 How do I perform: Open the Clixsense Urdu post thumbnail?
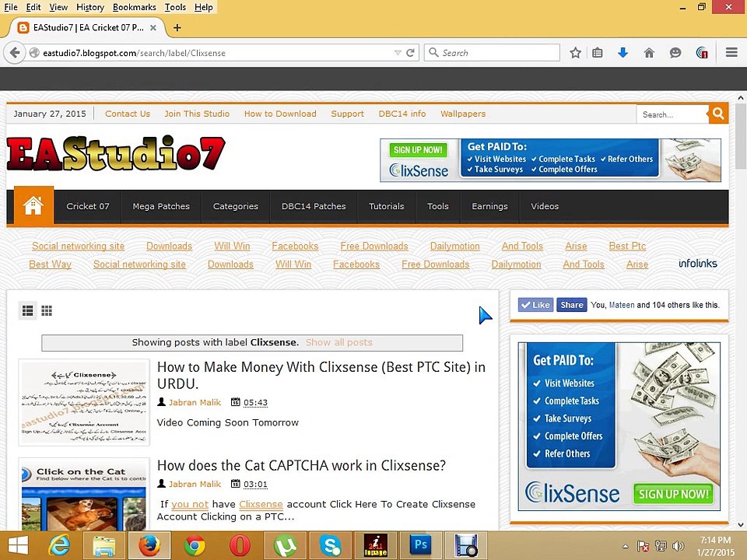pos(84,402)
